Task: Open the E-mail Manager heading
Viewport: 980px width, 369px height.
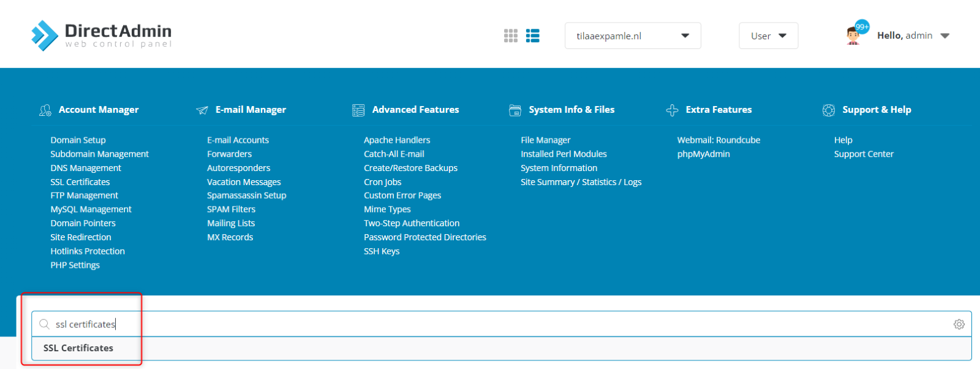Action: click(x=251, y=110)
